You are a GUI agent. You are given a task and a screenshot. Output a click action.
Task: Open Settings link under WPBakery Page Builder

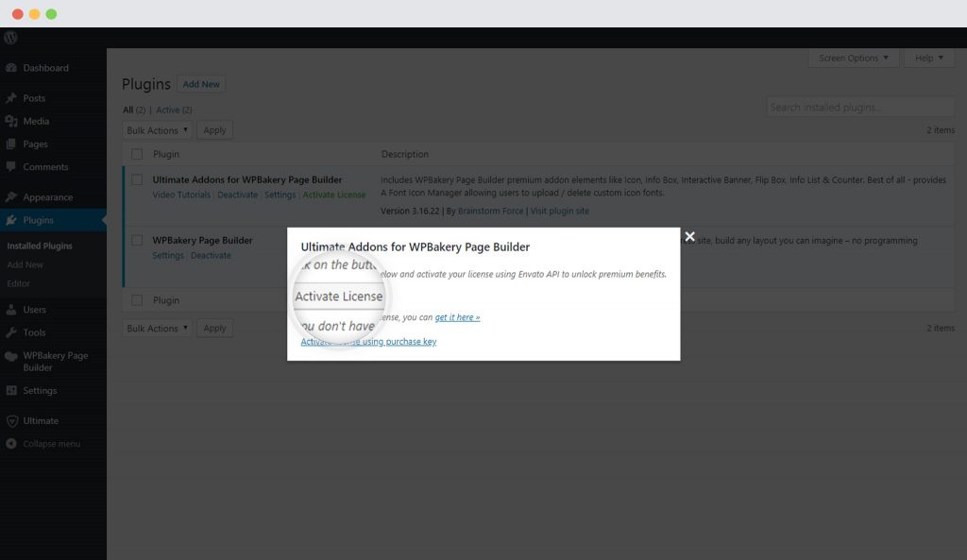[x=168, y=255]
